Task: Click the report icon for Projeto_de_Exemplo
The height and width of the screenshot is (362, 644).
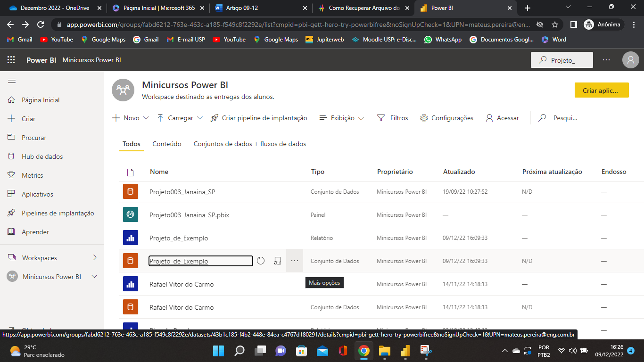Action: pyautogui.click(x=131, y=238)
